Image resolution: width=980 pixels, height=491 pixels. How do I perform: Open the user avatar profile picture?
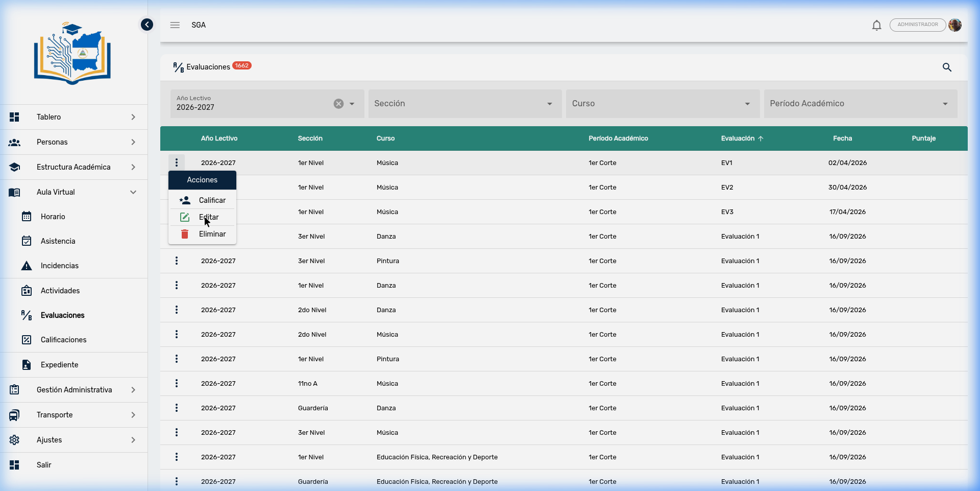(x=955, y=25)
